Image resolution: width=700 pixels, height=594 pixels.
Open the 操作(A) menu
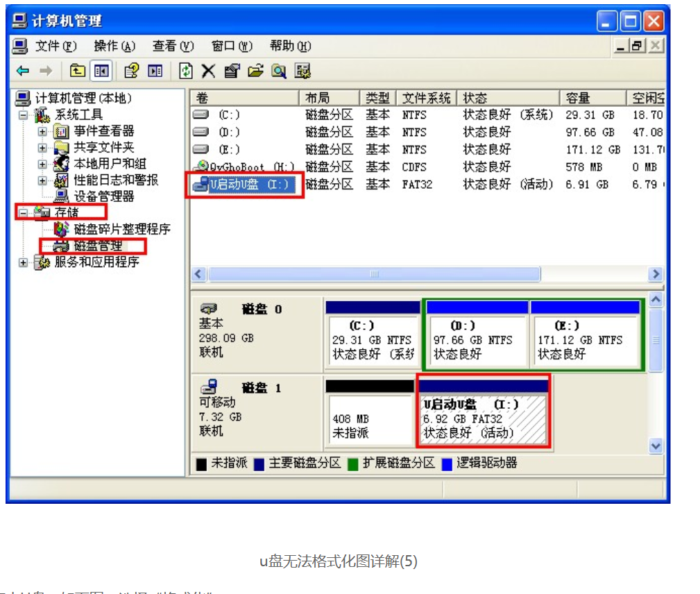tap(114, 46)
